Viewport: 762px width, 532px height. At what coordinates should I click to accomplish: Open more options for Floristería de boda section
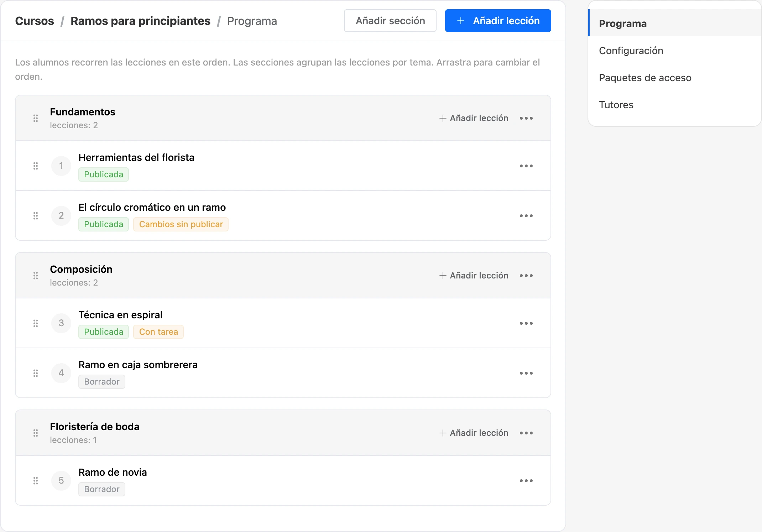point(526,433)
